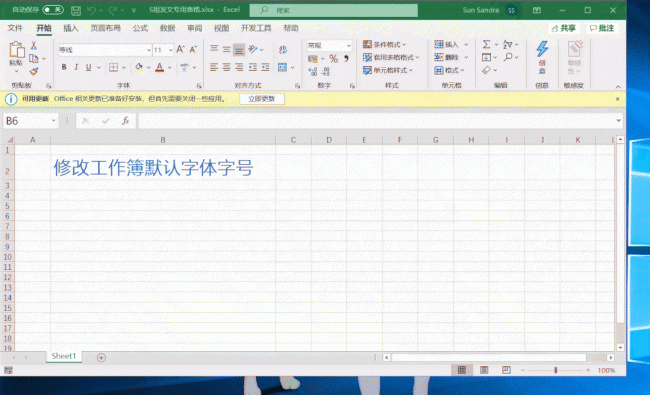Image resolution: width=650 pixels, height=395 pixels.
Task: Align text left
Action: click(214, 67)
